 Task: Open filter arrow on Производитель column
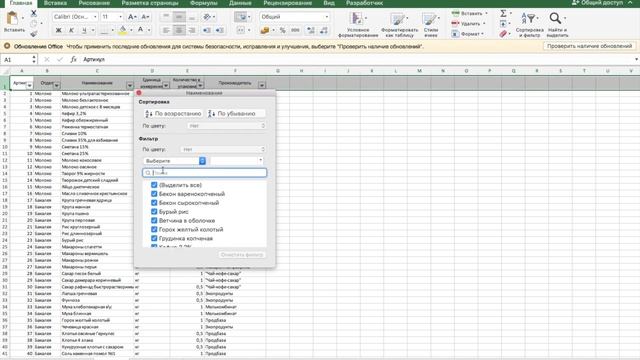pos(262,85)
